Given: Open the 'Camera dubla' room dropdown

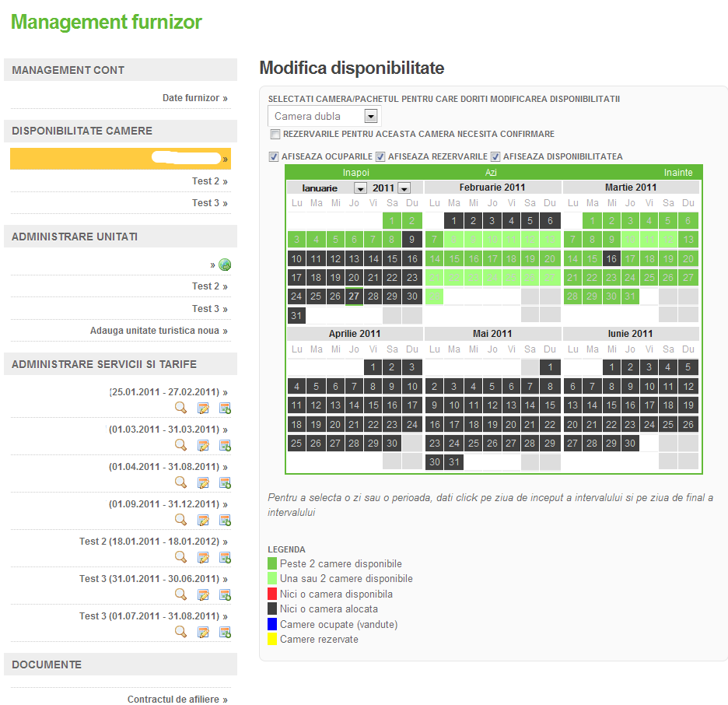Looking at the screenshot, I should (371, 117).
